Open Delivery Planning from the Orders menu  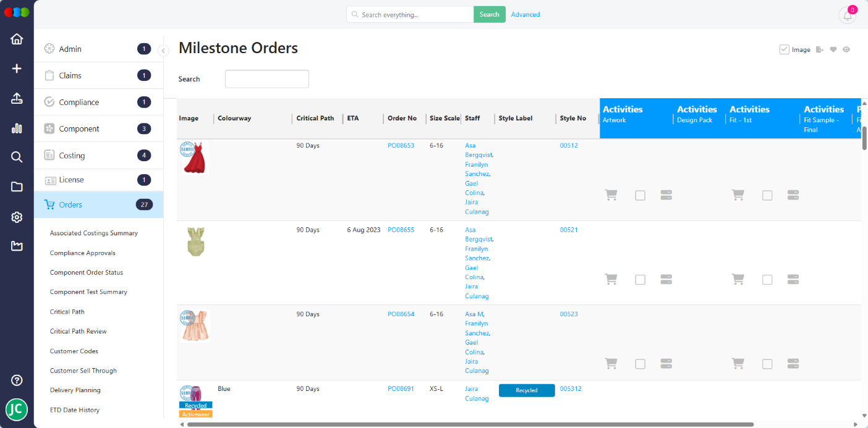click(x=76, y=390)
